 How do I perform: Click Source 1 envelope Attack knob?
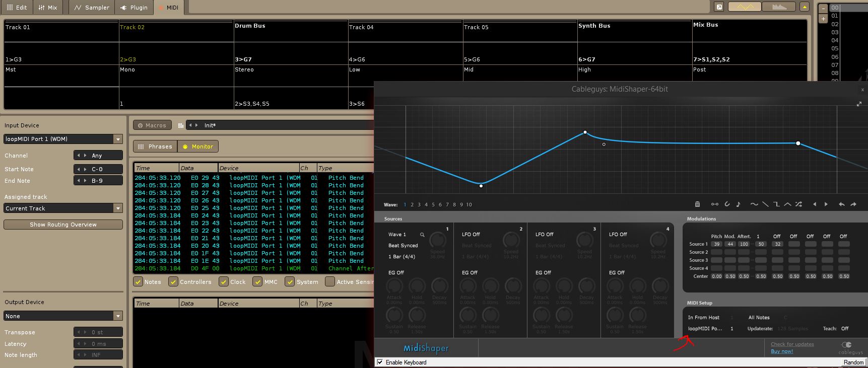pyautogui.click(x=394, y=286)
